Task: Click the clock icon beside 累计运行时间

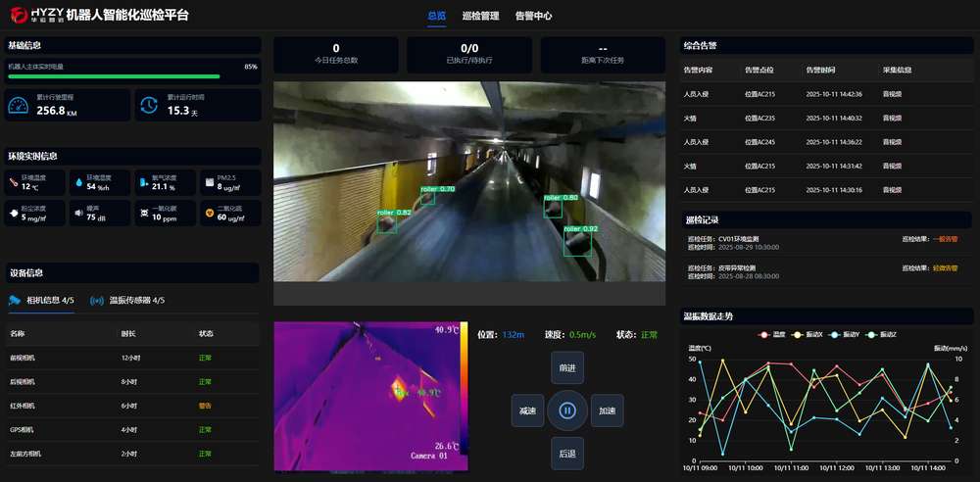Action: coord(149,105)
